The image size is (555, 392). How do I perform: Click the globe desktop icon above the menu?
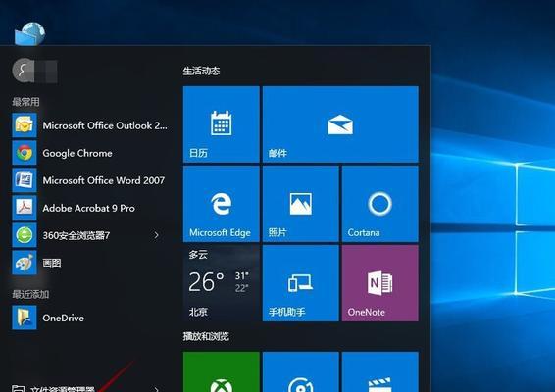(x=29, y=34)
